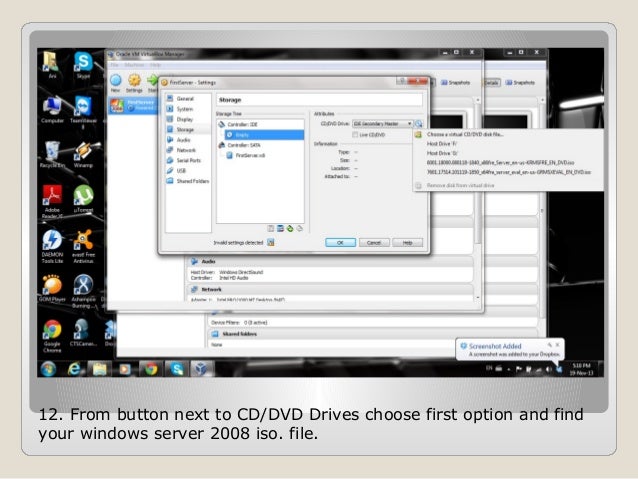Open the Serial Ports settings category
Screen dimensions: 638x479
[x=188, y=160]
